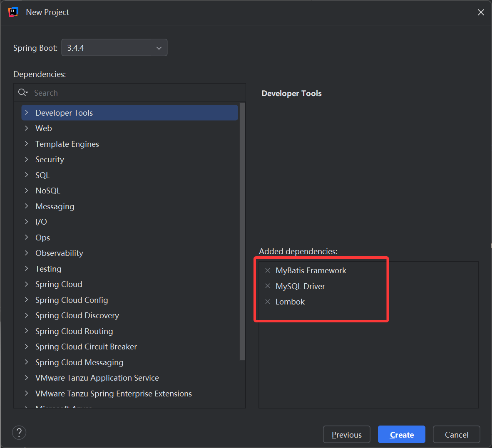Select the Observability tree item
Image resolution: width=492 pixels, height=448 pixels.
(x=129, y=253)
